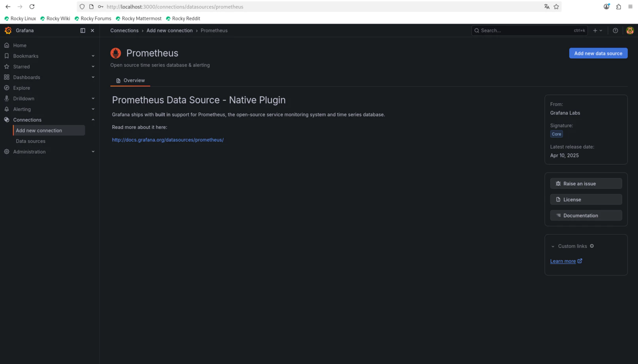
Task: Collapse the Connections section chevron
Action: pyautogui.click(x=93, y=120)
